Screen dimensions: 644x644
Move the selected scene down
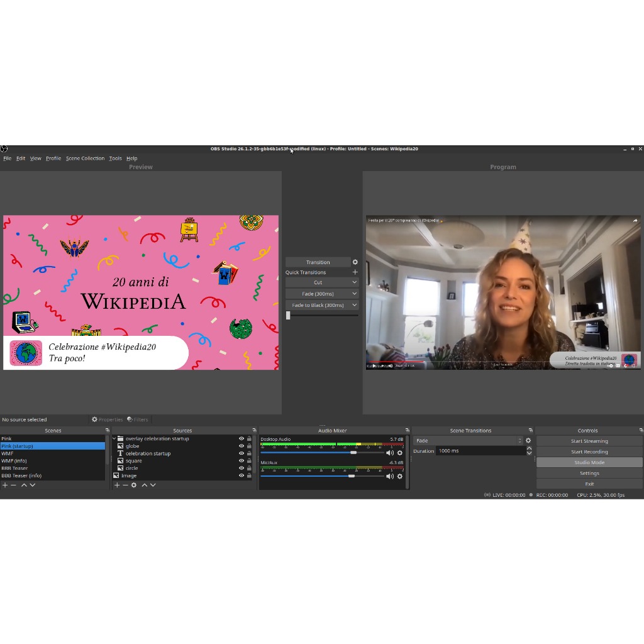(33, 485)
